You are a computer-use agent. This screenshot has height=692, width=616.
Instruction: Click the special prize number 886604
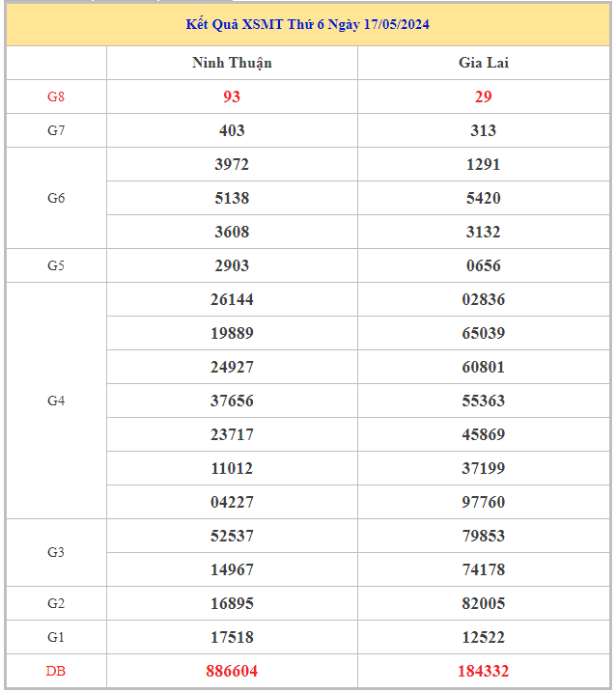tap(232, 671)
